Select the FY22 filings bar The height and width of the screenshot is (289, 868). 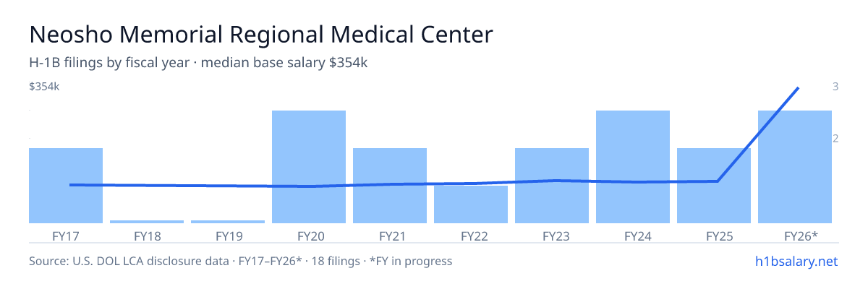pos(471,204)
